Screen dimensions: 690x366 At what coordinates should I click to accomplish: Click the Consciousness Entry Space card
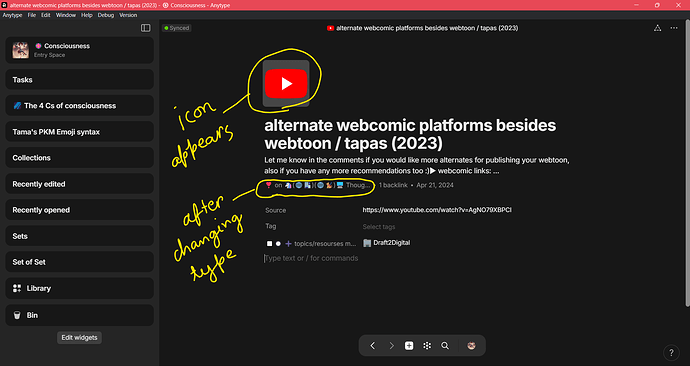click(x=80, y=50)
